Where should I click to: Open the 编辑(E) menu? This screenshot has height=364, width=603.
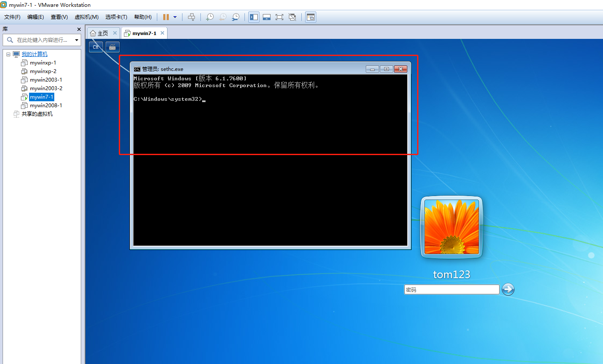pos(35,17)
